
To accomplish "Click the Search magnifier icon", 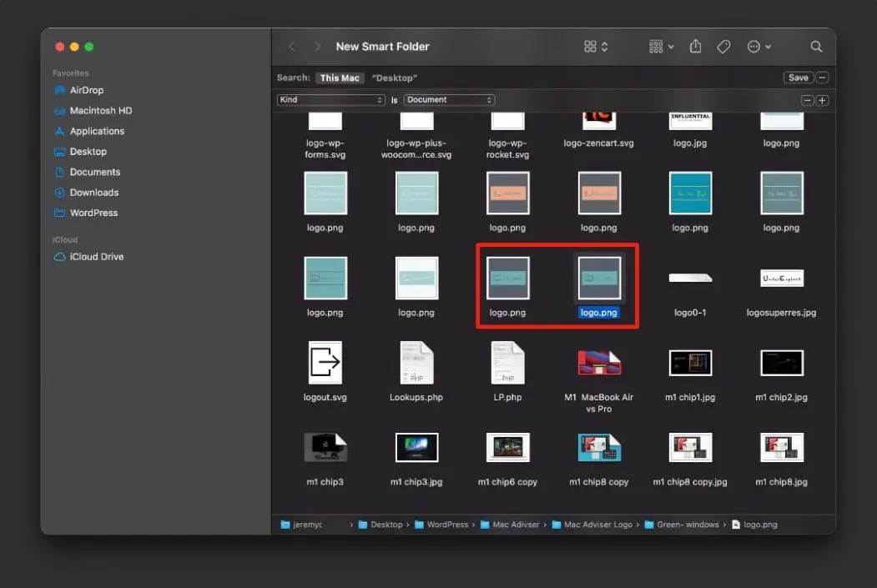I will click(x=815, y=47).
